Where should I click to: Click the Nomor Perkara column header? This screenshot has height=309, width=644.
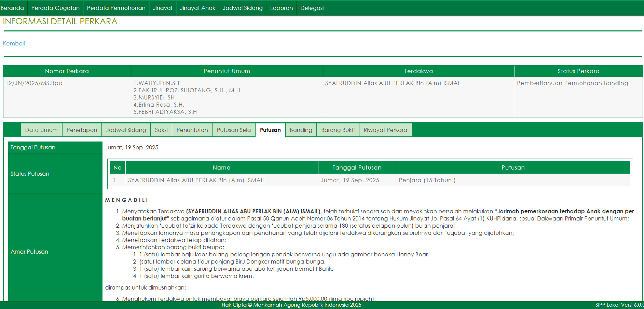click(67, 71)
